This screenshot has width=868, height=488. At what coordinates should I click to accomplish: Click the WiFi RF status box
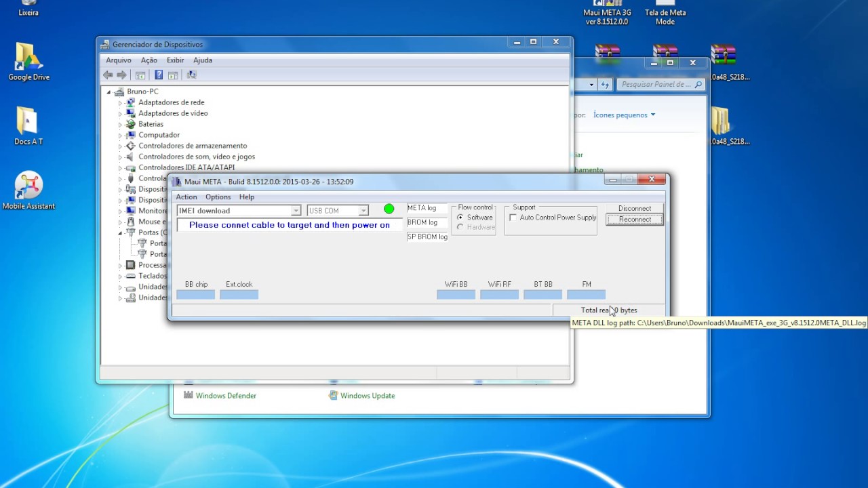[499, 295]
